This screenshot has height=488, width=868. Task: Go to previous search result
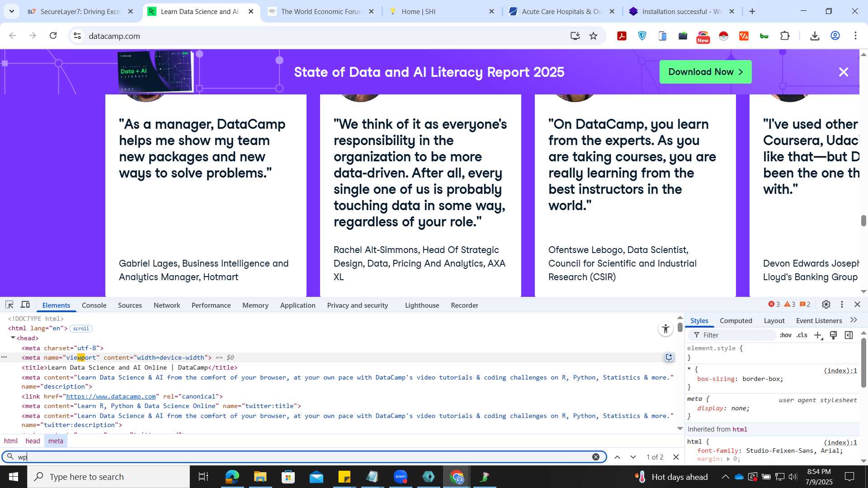click(x=617, y=457)
